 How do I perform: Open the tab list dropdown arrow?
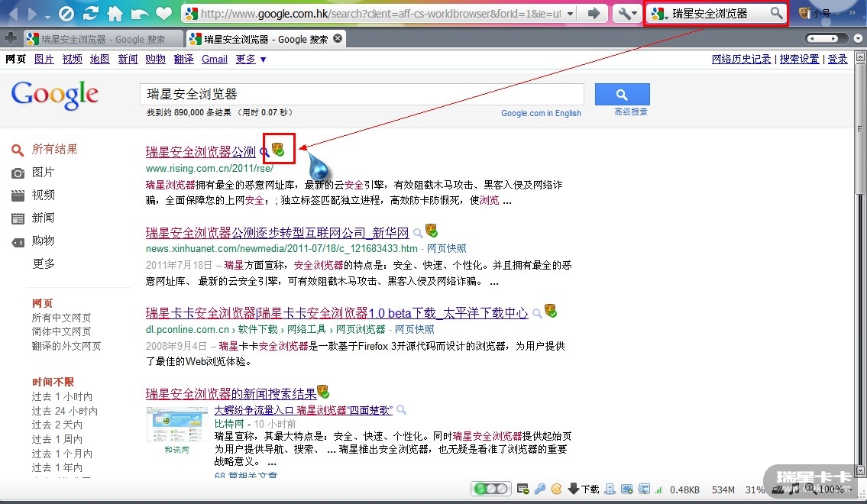[x=858, y=39]
